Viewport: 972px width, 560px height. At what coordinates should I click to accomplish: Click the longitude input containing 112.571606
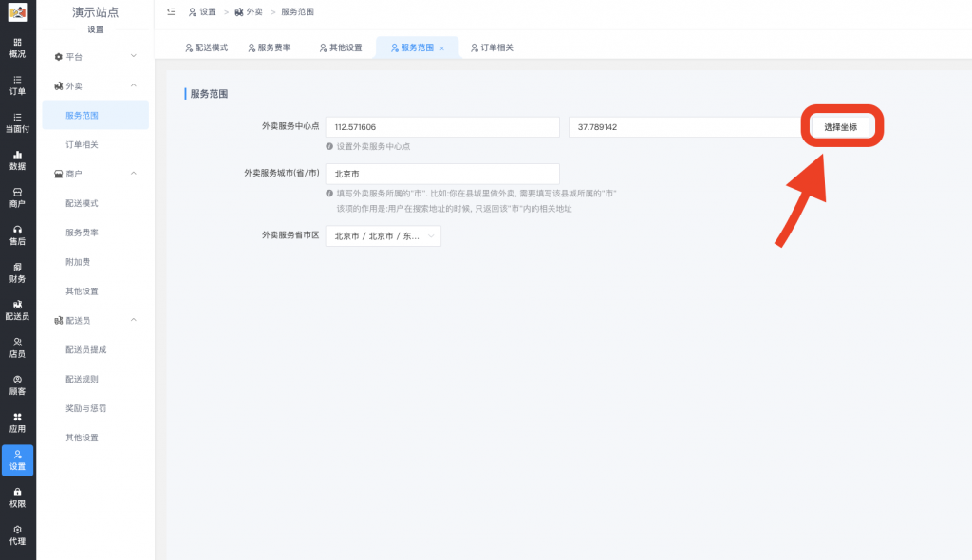pos(441,126)
